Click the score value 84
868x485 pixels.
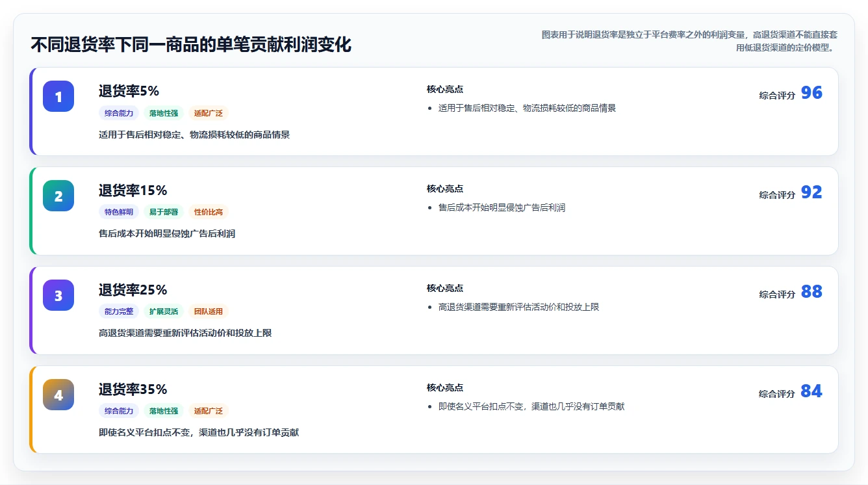click(x=811, y=391)
